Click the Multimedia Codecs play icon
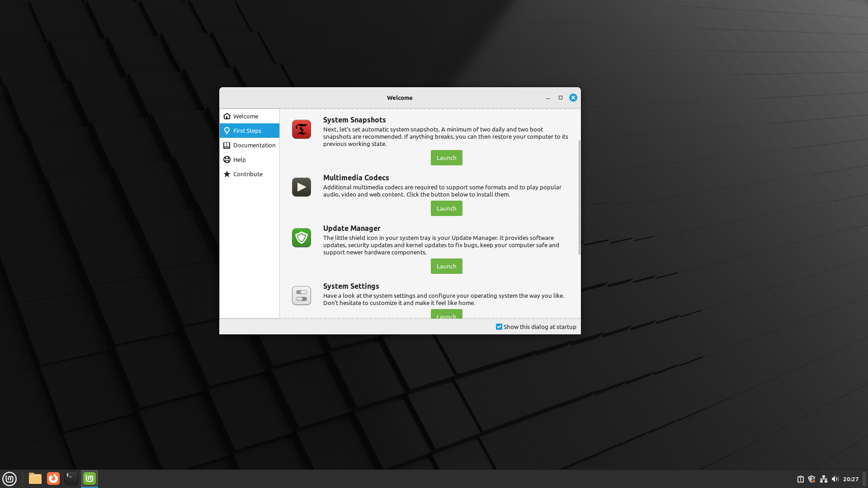868x488 pixels. [302, 187]
